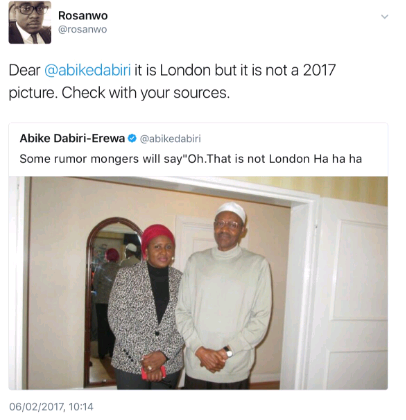Open the @abikedabiri mention in tweet text

(88, 70)
